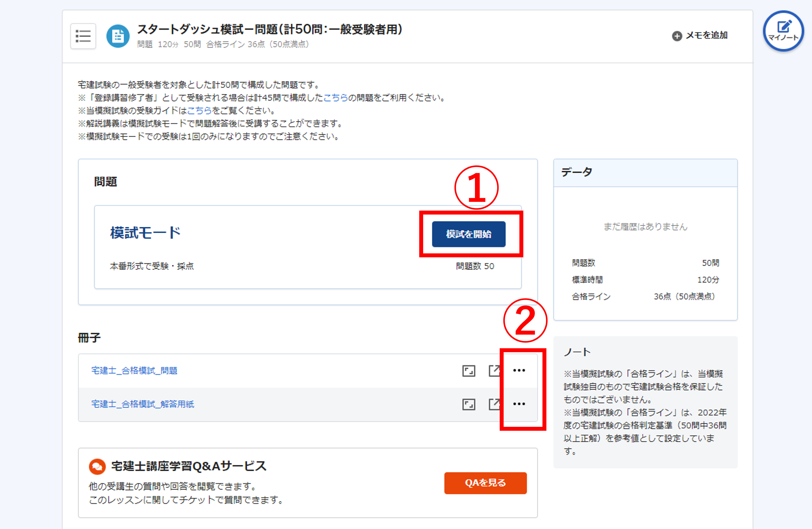Screen dimensions: 812x529
Task: Expand 宅建士_合格模試_問題 in fullscreen viewer icon
Action: [469, 371]
